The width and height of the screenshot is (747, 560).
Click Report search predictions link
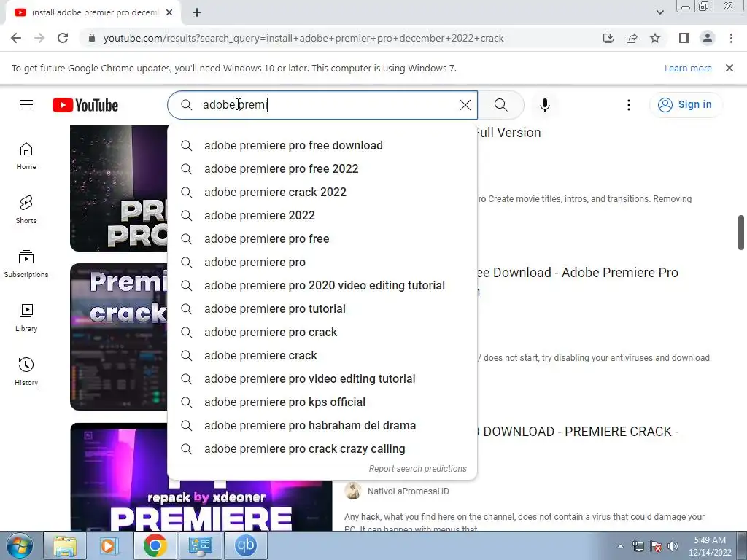(x=417, y=469)
